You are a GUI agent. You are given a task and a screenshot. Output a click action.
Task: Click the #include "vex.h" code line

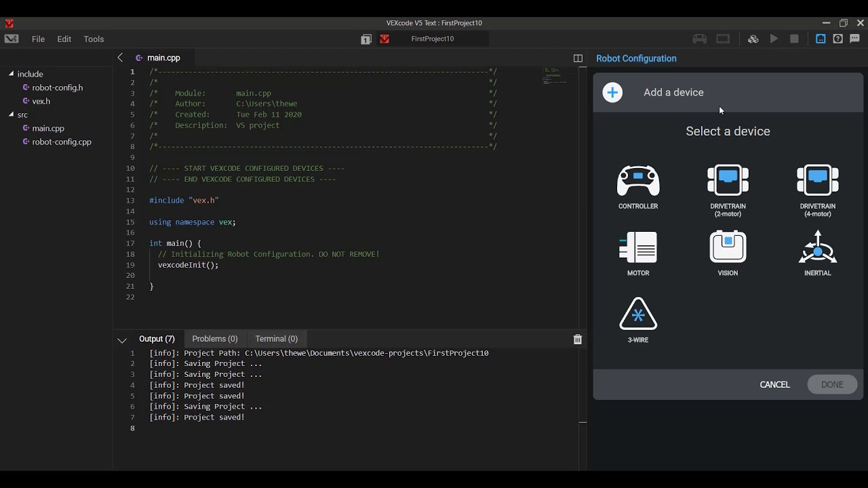(184, 201)
